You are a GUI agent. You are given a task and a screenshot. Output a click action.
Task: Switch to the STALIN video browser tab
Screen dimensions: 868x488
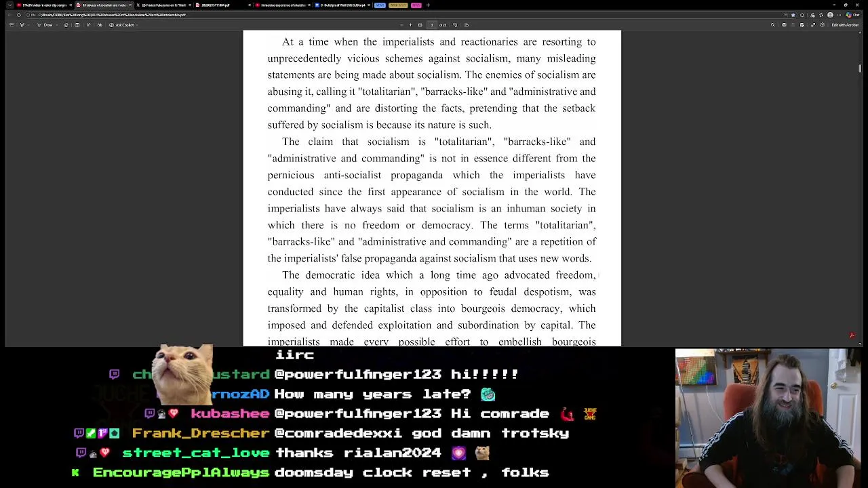point(44,5)
